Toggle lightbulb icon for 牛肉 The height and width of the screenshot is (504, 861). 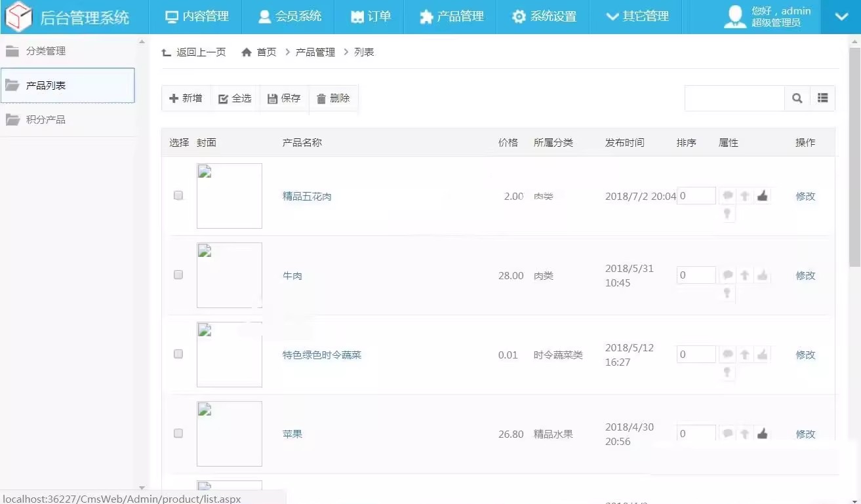point(727,293)
